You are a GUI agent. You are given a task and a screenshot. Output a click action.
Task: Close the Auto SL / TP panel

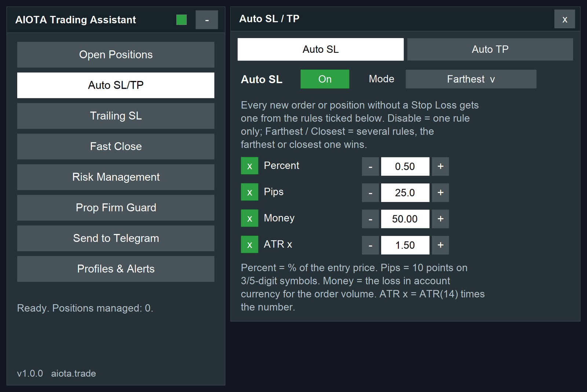565,19
